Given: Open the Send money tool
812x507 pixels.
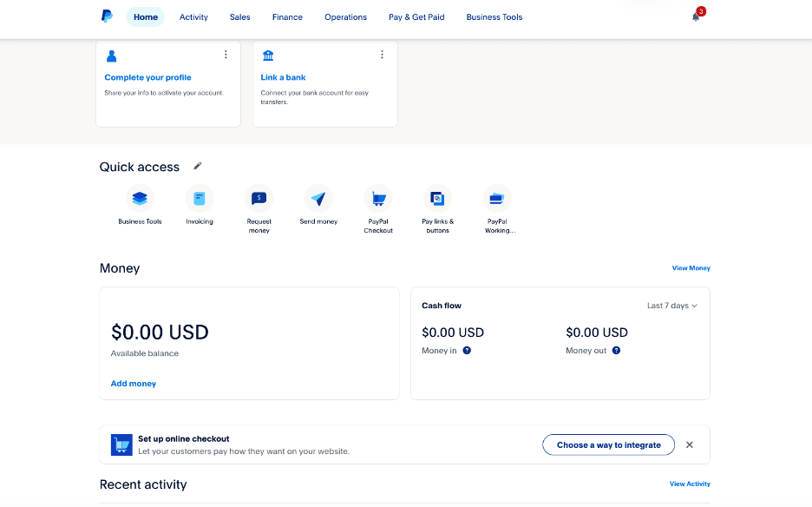Looking at the screenshot, I should pyautogui.click(x=318, y=198).
